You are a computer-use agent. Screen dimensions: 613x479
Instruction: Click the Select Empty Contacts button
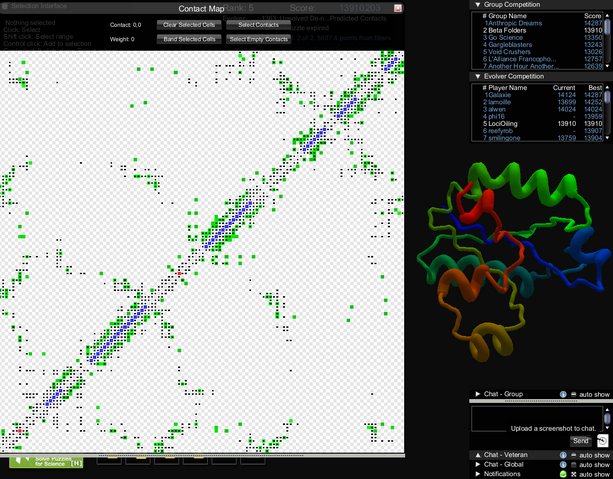pos(258,39)
